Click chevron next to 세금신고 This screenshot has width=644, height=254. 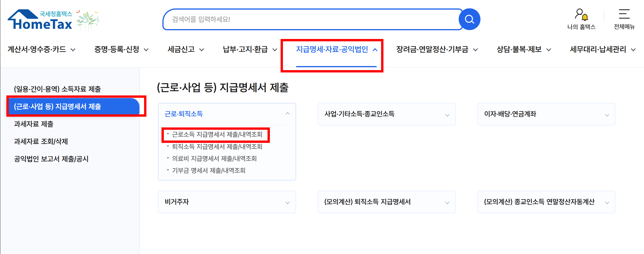202,50
